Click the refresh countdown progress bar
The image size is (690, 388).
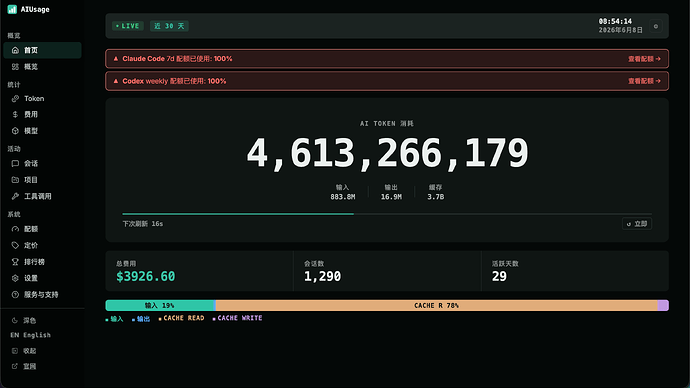(x=387, y=214)
